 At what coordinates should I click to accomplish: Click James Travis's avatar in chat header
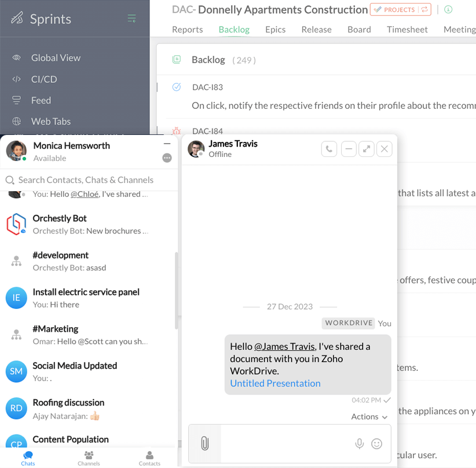(196, 149)
